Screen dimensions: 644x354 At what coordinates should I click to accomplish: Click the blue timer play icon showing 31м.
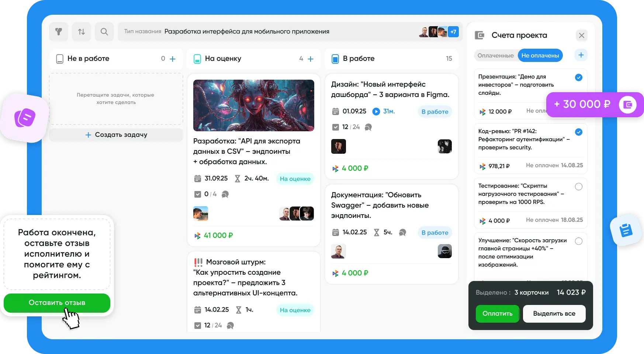coord(376,111)
